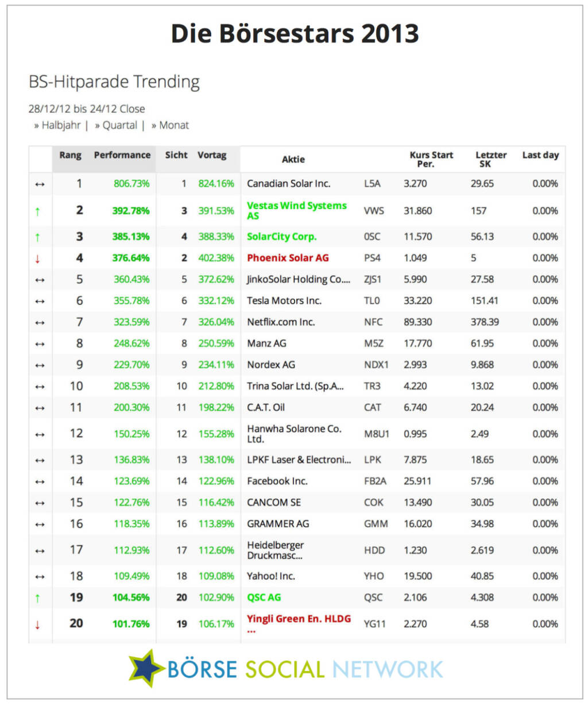Click the red down arrow beside Yingli Green
Viewport: 588px width, 706px height.
coord(38,624)
